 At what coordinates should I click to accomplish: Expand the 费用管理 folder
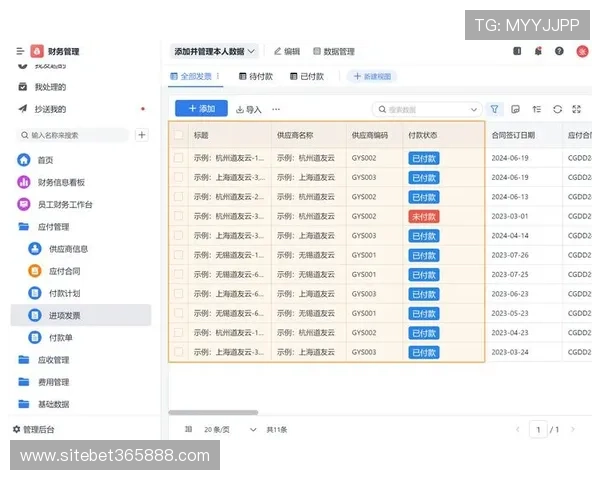point(24,382)
